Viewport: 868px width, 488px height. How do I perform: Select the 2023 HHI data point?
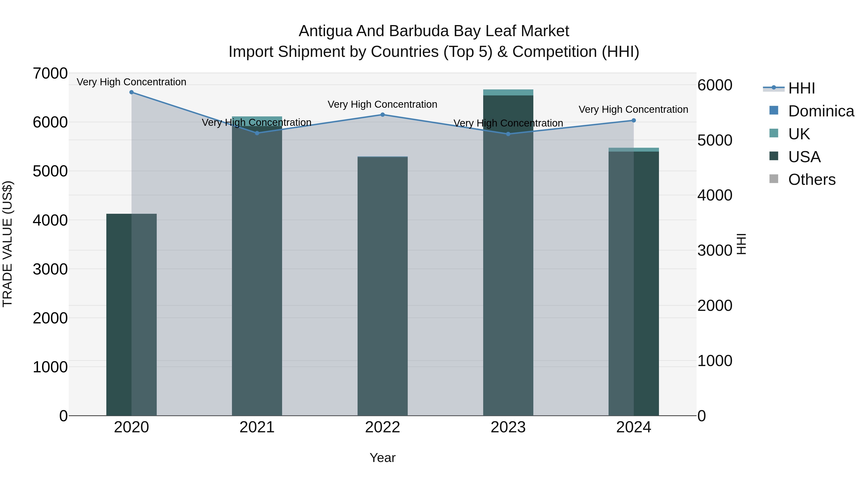click(x=508, y=134)
